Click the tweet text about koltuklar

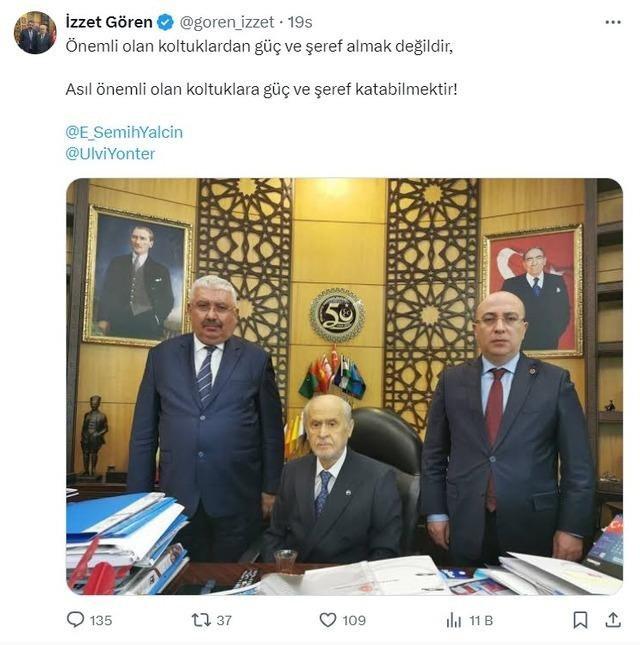click(262, 67)
